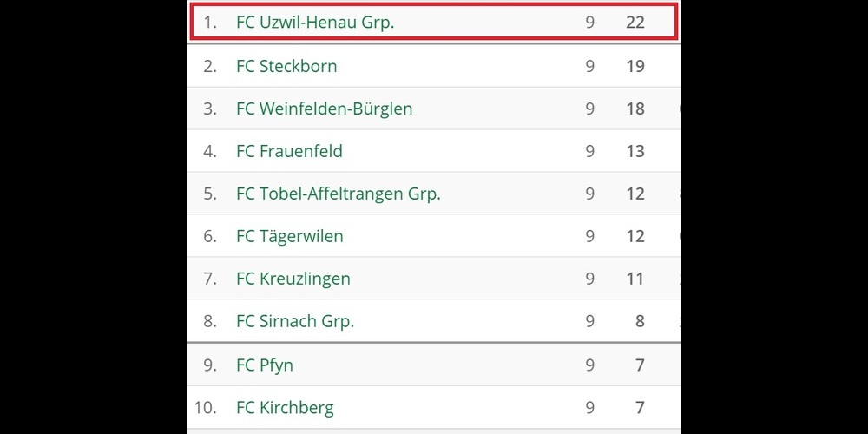Click FC Steckborn's 19 points value
This screenshot has width=868, height=434.
(635, 66)
